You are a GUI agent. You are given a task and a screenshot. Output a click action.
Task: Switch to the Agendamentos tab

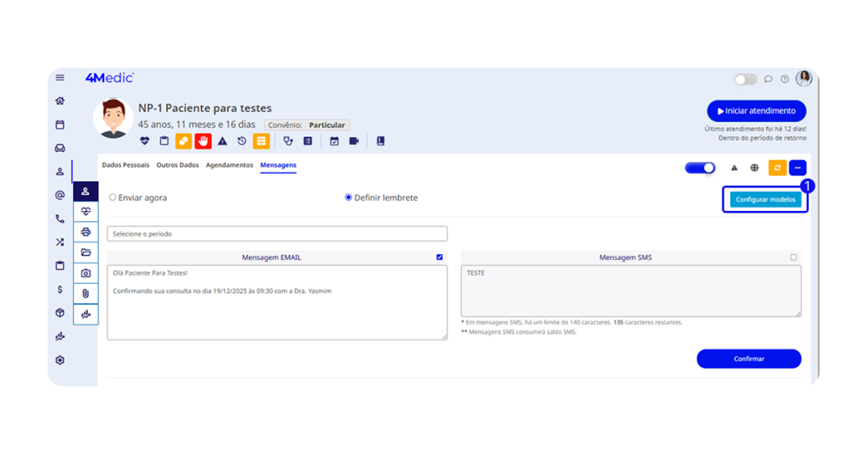pyautogui.click(x=229, y=165)
